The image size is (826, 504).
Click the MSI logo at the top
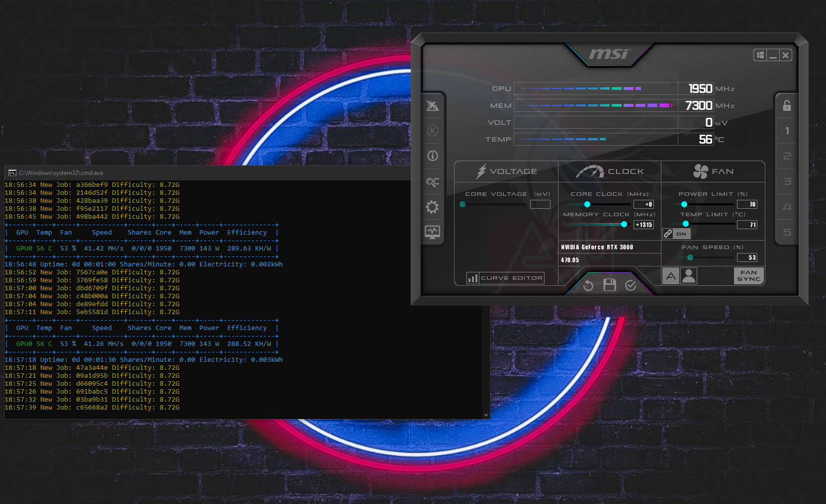[x=609, y=54]
